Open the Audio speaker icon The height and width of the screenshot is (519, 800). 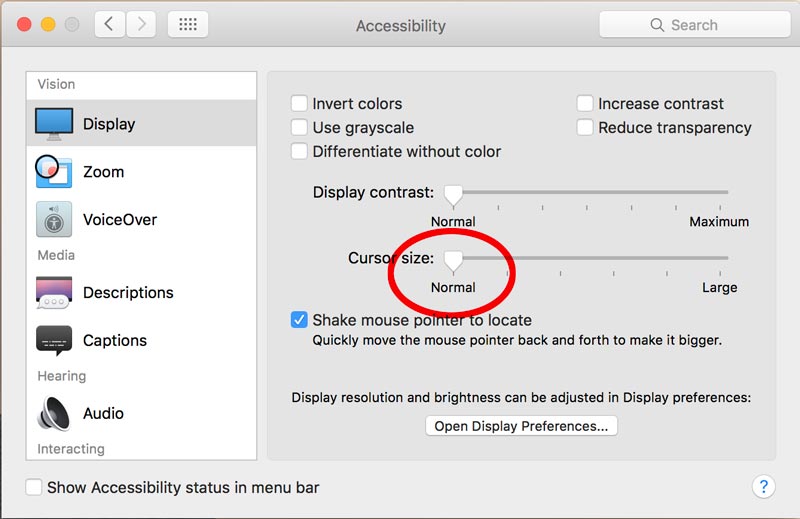(x=54, y=413)
